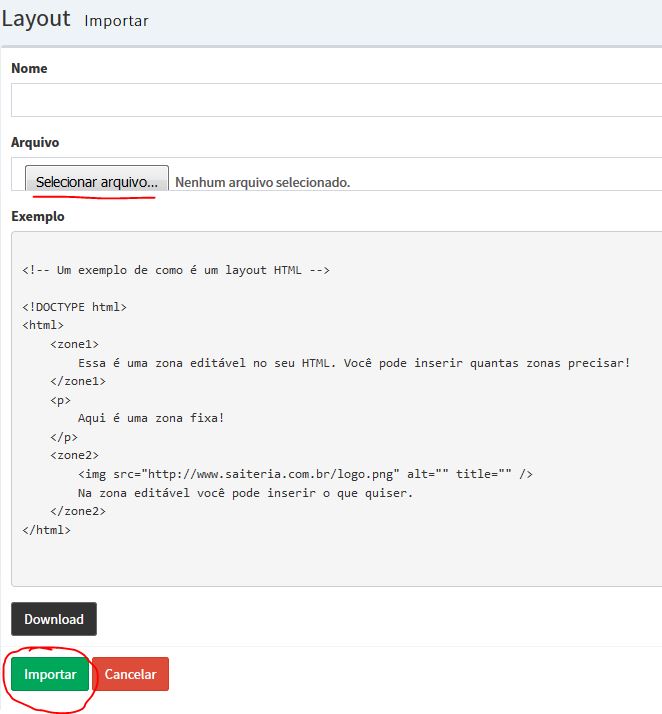Download the example layout file
Image resolution: width=662 pixels, height=714 pixels.
click(54, 619)
